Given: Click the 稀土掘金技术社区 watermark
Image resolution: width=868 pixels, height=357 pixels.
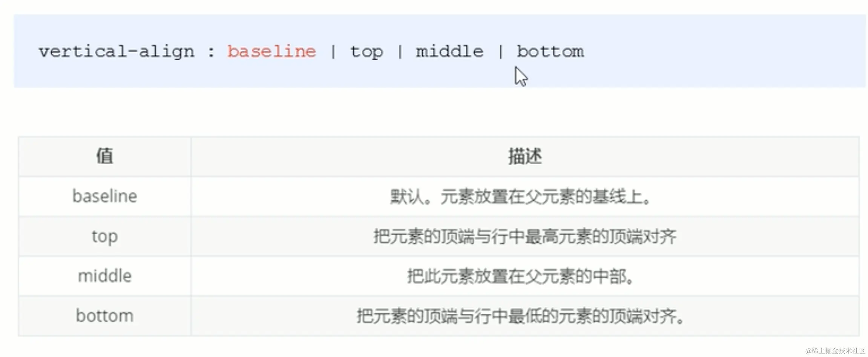Looking at the screenshot, I should (835, 351).
